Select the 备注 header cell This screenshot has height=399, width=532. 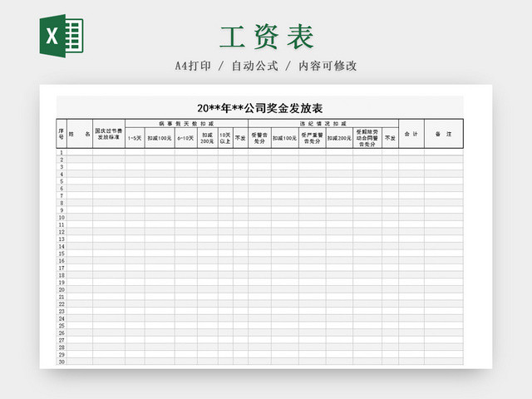(444, 134)
